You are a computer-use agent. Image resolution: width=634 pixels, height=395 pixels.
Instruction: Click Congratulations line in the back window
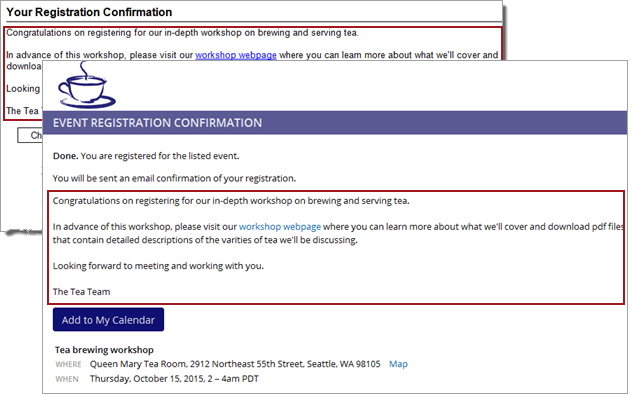pyautogui.click(x=182, y=33)
